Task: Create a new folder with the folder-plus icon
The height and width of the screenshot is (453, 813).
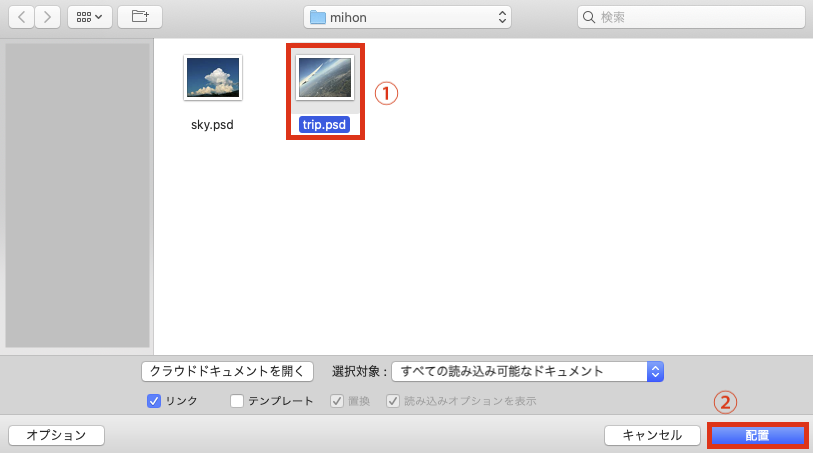Action: point(140,17)
